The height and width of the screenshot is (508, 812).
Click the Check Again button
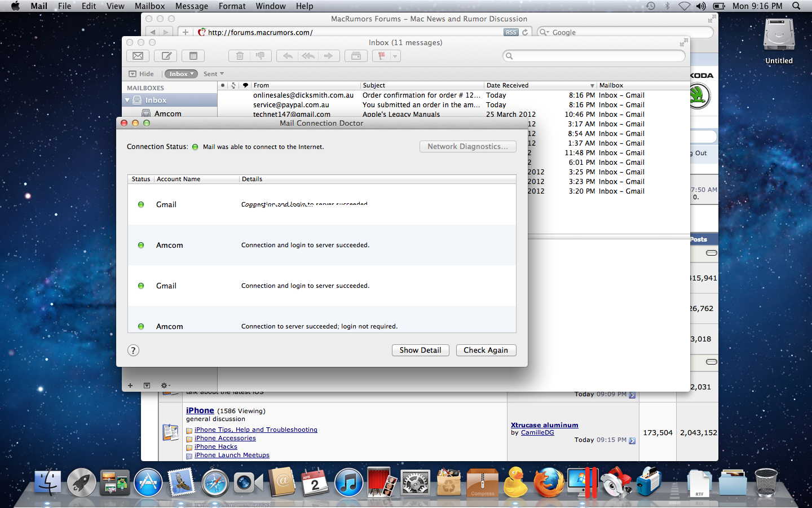(x=486, y=351)
